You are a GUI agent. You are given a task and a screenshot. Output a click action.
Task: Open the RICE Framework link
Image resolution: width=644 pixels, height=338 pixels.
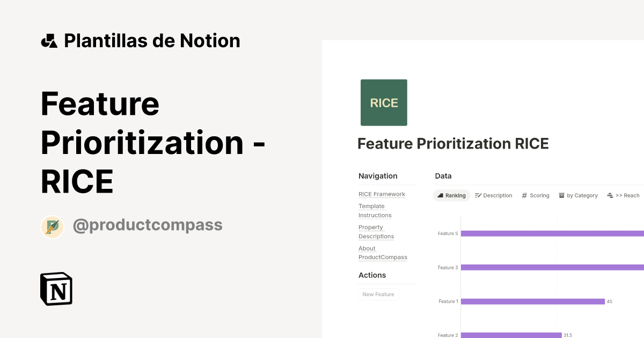(382, 194)
